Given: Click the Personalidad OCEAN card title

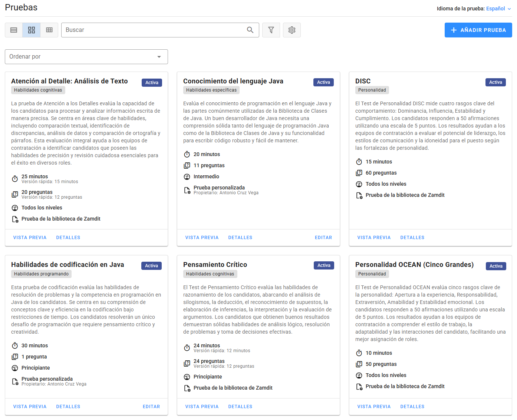Looking at the screenshot, I should [414, 265].
